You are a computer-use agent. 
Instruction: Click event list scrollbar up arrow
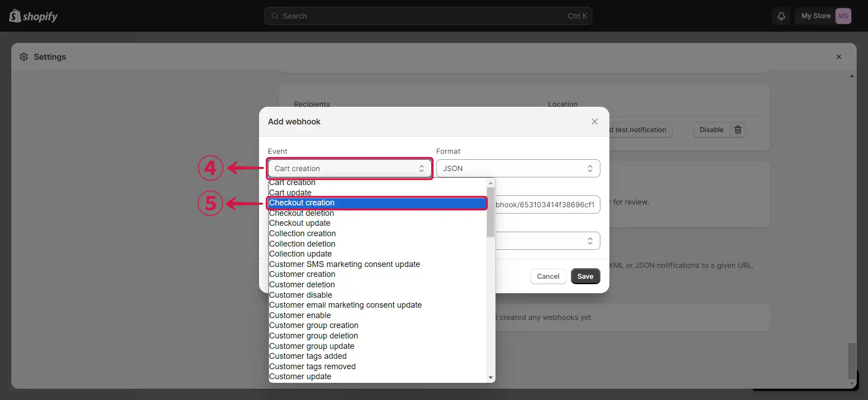491,183
